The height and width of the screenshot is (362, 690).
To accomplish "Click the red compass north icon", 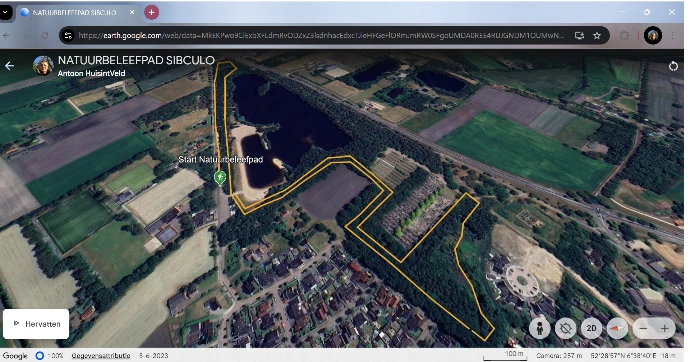I will coord(617,328).
